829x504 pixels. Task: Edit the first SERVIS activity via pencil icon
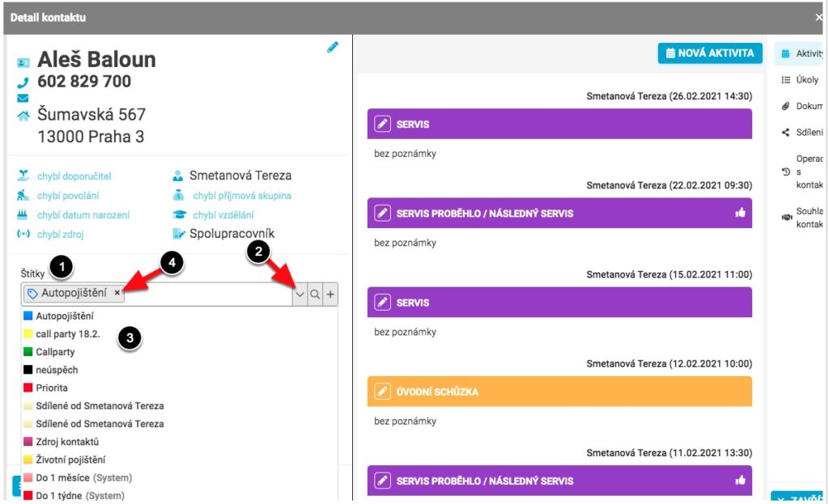coord(382,124)
